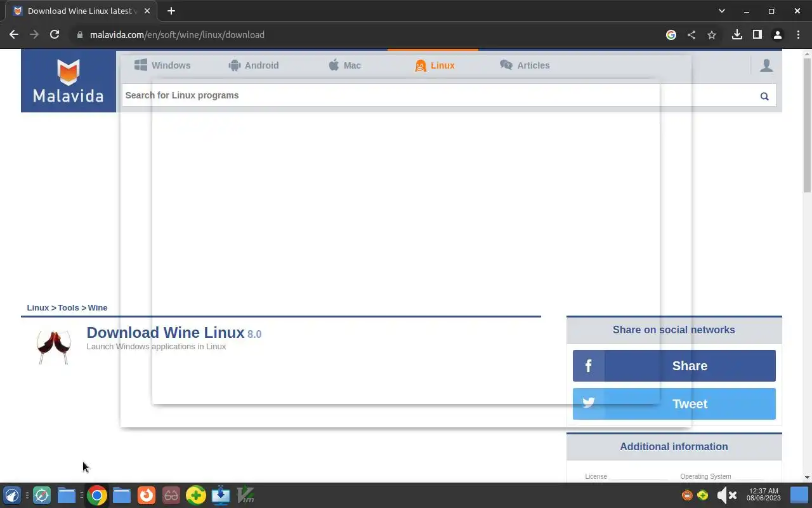Share on Facebook button
812x508 pixels.
click(x=674, y=366)
